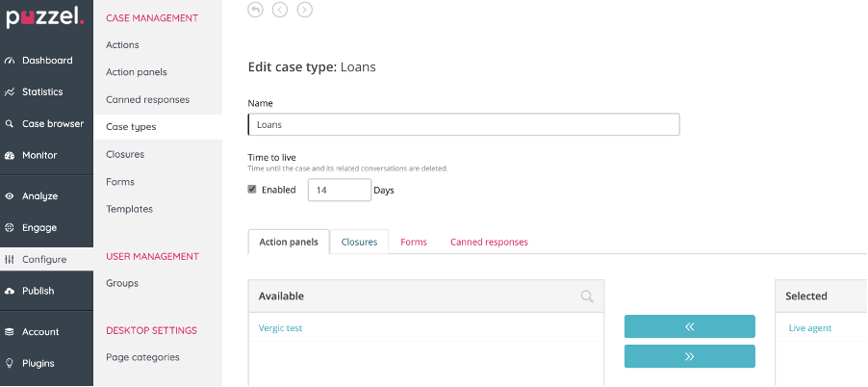Click the Dashboard icon in sidebar

tap(10, 61)
